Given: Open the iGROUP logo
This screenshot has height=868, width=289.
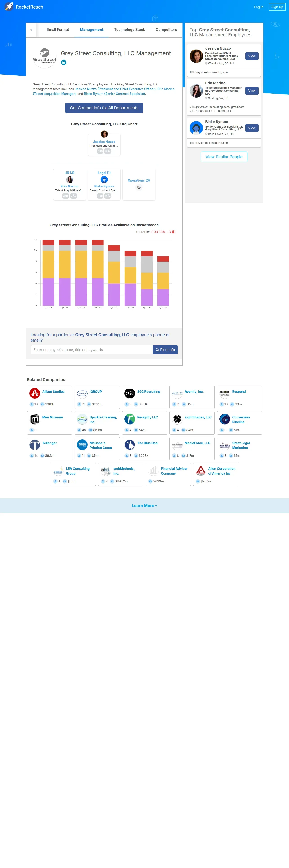Looking at the screenshot, I should click(82, 393).
